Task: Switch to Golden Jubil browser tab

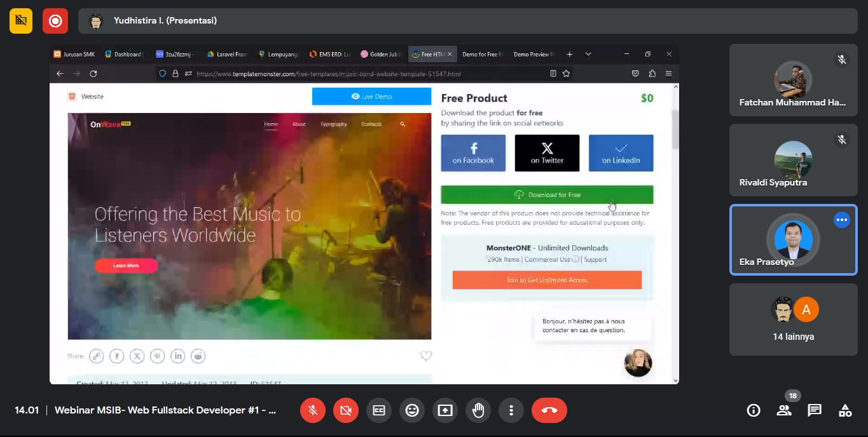Action: (380, 55)
